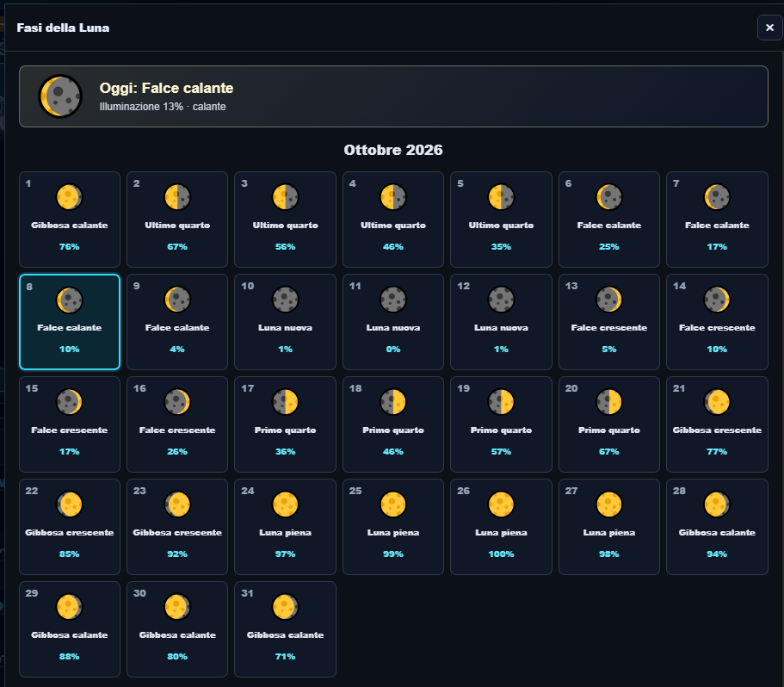Click the large moon icon beside Oggi
Viewport: 784px width, 687px height.
60,96
